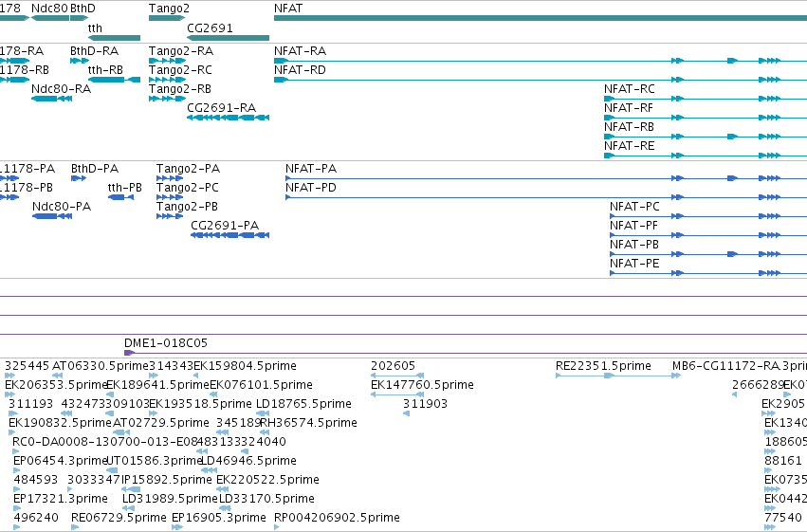The image size is (807, 532).
Task: Select the CG2691 gene arrow glyph
Action: (228, 38)
